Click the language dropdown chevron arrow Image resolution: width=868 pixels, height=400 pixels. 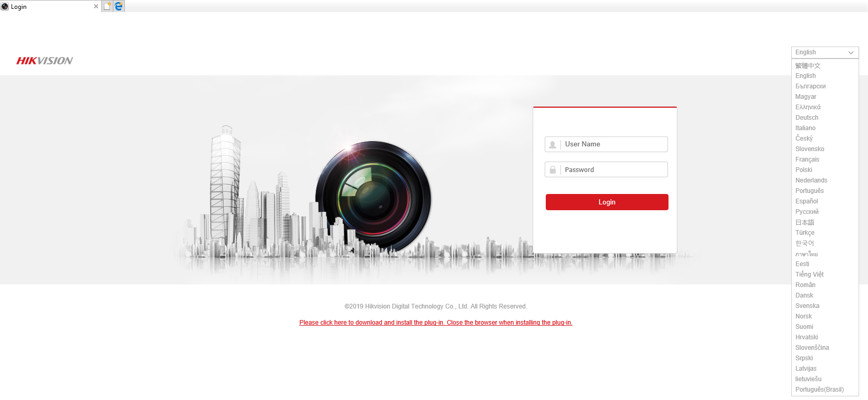pos(851,53)
